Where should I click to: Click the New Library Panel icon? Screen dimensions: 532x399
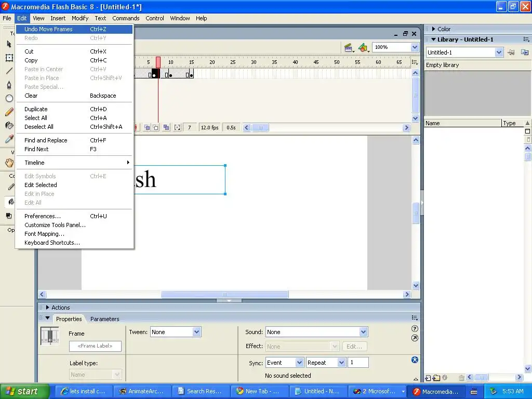[525, 52]
